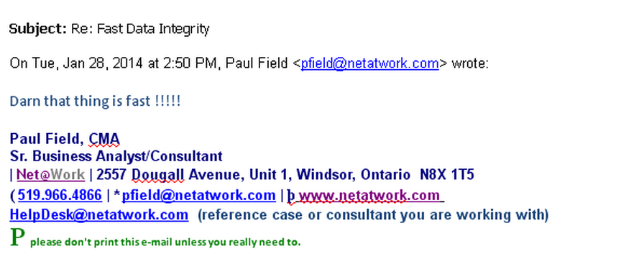Open the Net@Work link in signature

(x=50, y=175)
